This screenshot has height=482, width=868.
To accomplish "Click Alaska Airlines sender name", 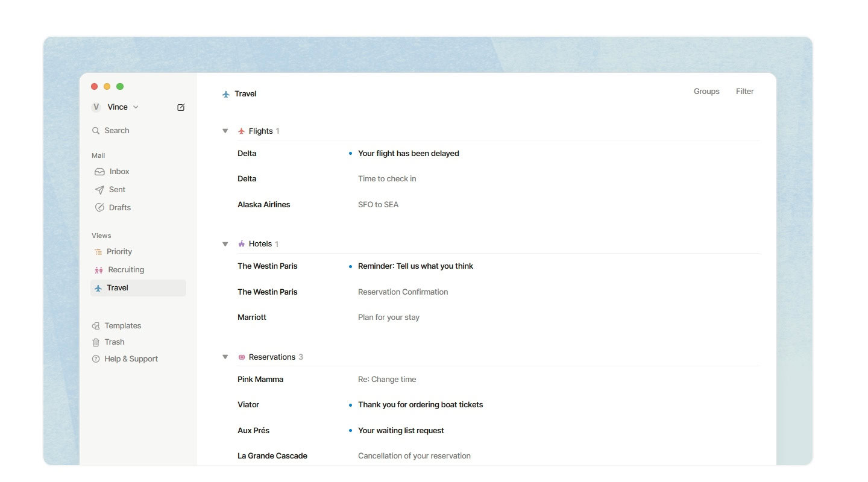I will 264,205.
